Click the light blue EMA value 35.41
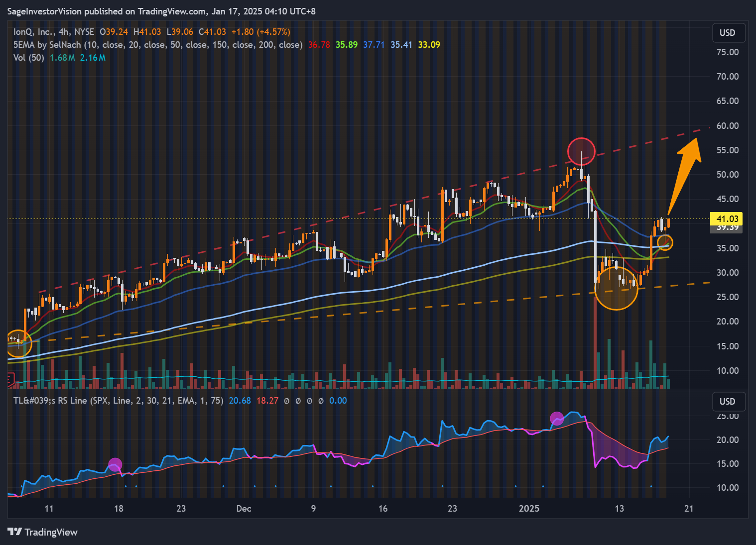The height and width of the screenshot is (545, 756). (x=401, y=45)
